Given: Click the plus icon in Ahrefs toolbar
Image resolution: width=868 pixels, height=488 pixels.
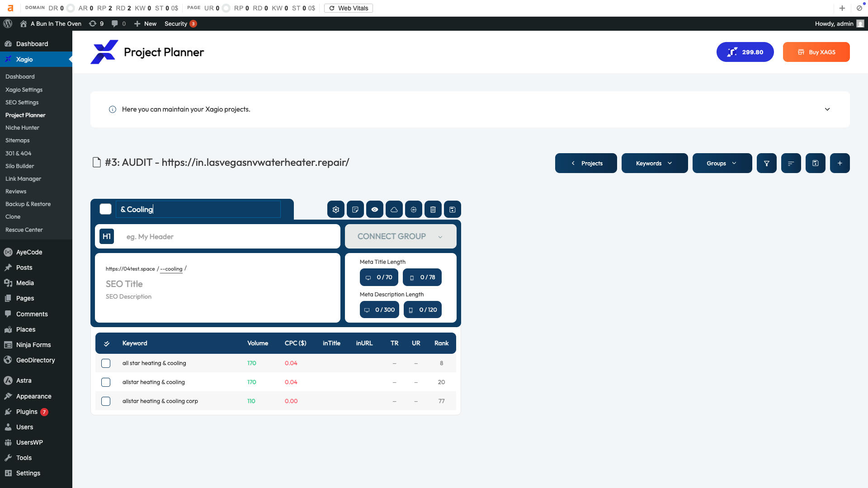Looking at the screenshot, I should click(x=842, y=8).
